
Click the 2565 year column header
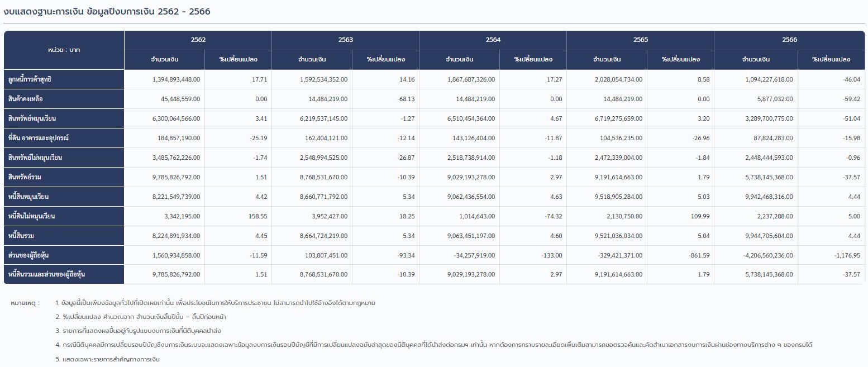pos(640,40)
